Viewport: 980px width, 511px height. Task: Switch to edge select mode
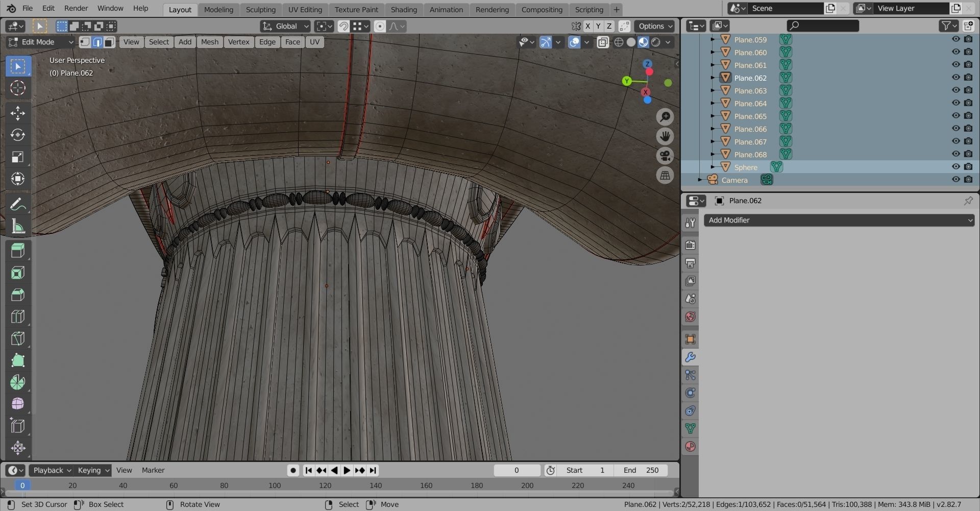click(x=97, y=42)
